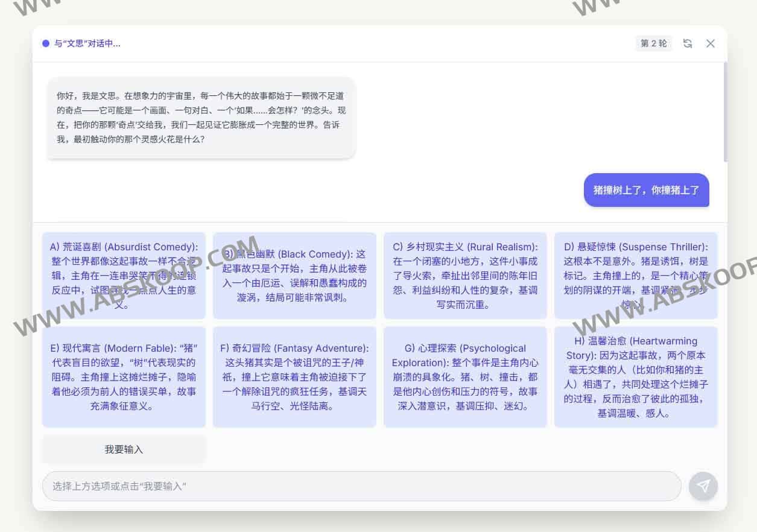Click the assistant's opening greeting message

[200, 119]
